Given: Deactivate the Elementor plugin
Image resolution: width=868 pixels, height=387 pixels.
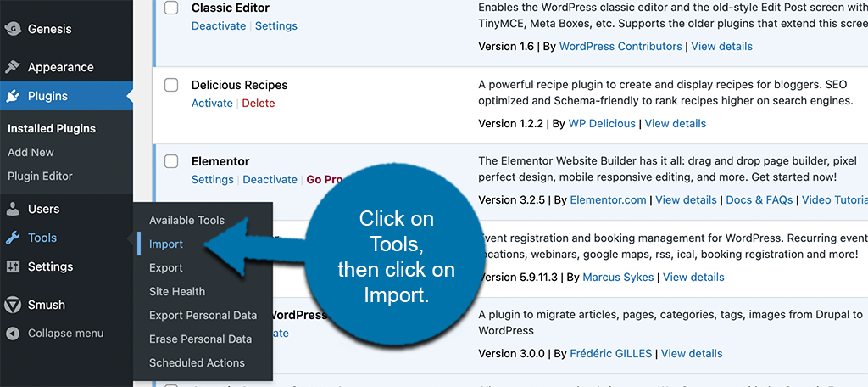Looking at the screenshot, I should pos(270,180).
